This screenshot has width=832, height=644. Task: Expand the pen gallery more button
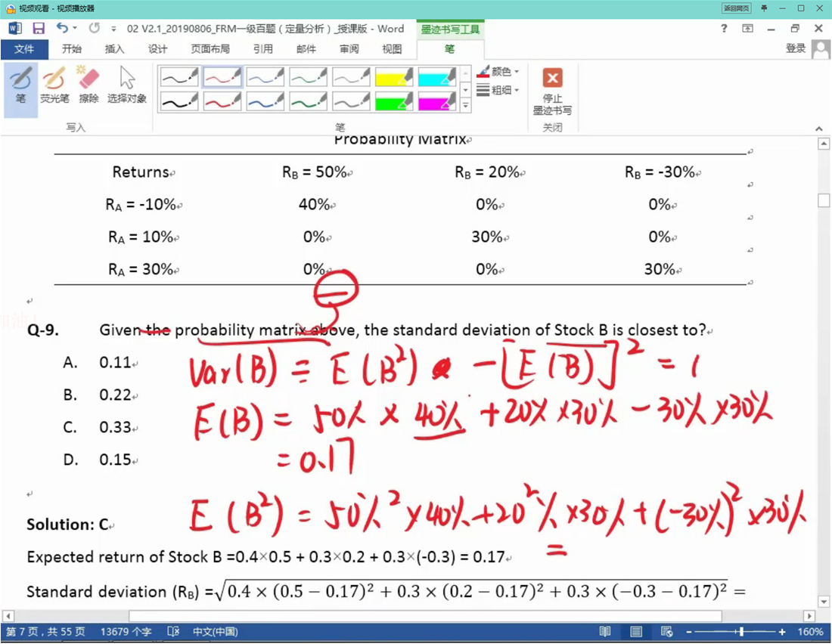pos(465,107)
